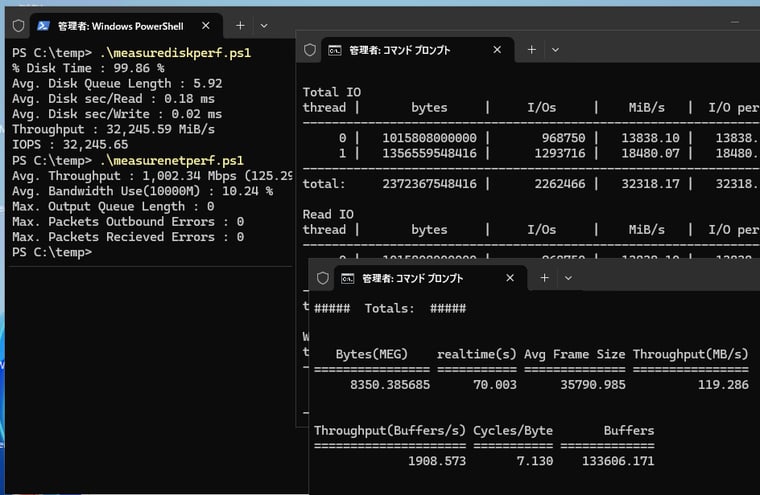Open tab dropdown in lower Command Prompt window
This screenshot has height=495, width=760.
[568, 278]
